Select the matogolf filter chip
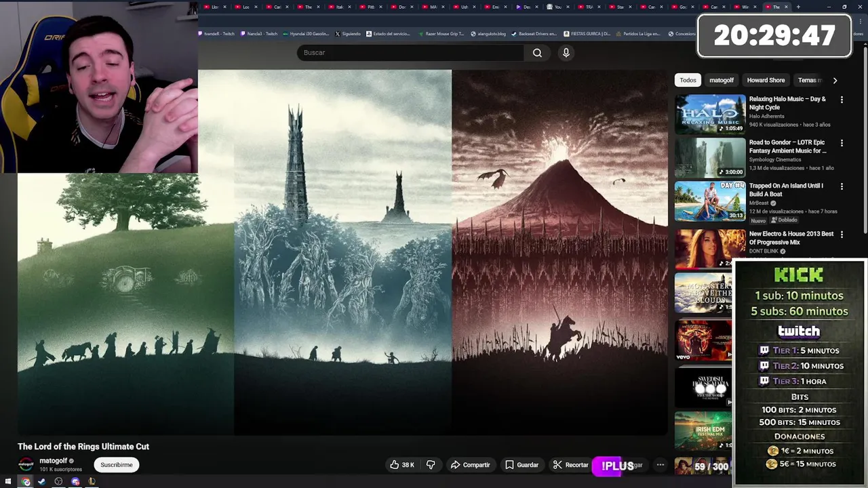Screen dimensions: 868x488 click(x=722, y=80)
